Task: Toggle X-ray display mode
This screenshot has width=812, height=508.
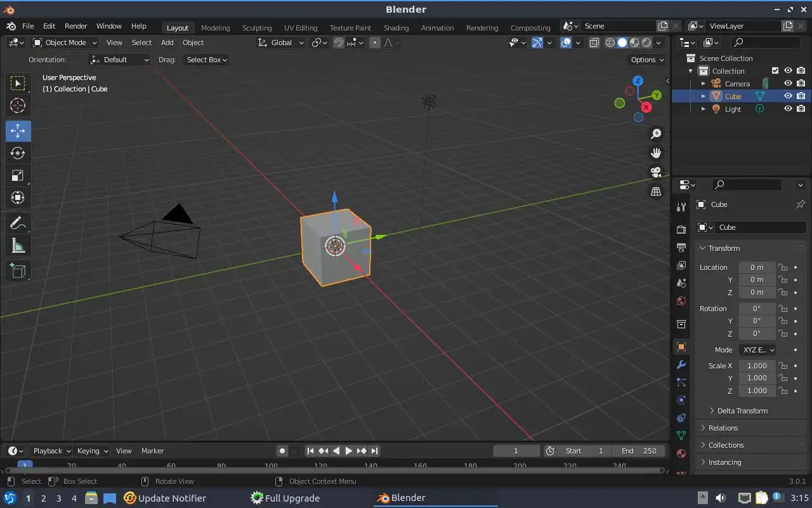Action: (x=594, y=43)
